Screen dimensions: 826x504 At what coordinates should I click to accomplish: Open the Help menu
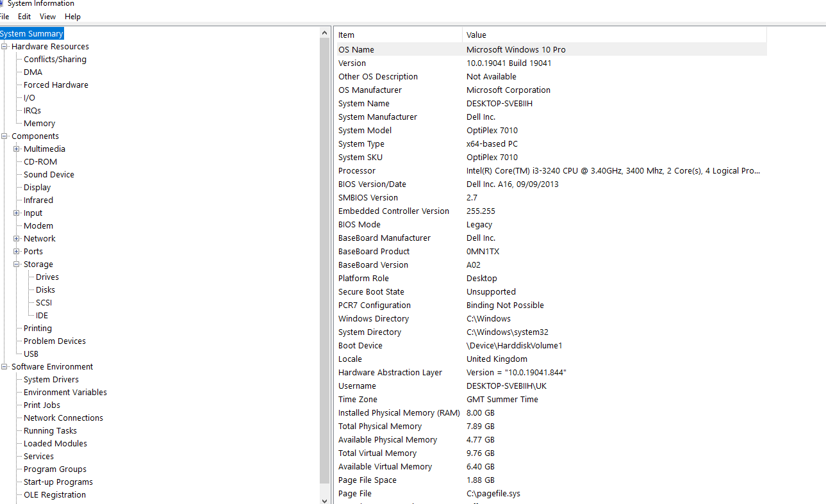point(72,17)
